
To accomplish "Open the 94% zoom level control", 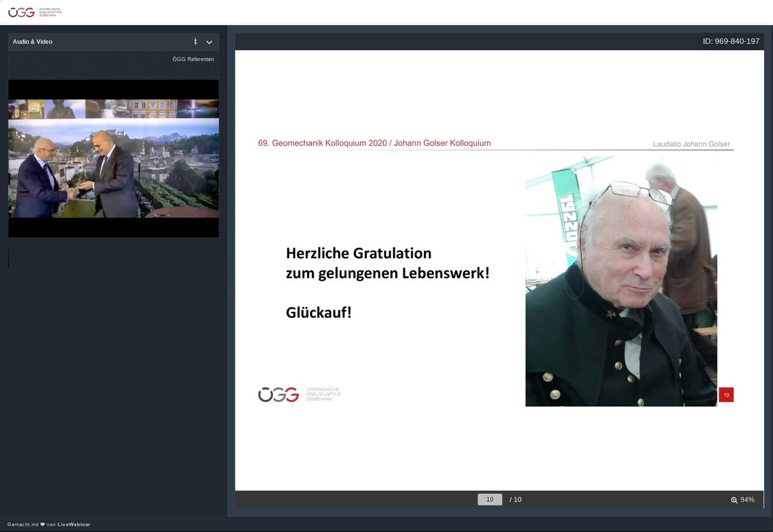I will 747,500.
